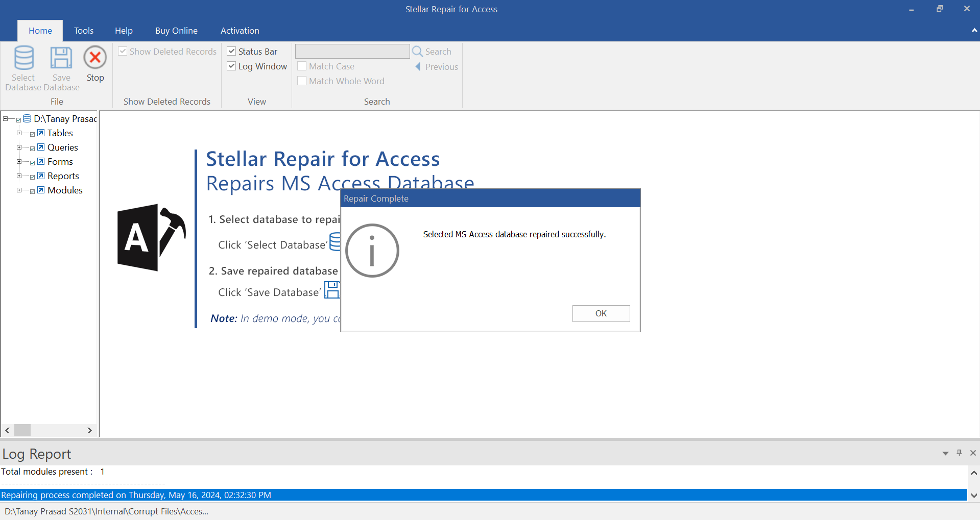Expand the Queries tree node
The height and width of the screenshot is (520, 980).
(19, 147)
